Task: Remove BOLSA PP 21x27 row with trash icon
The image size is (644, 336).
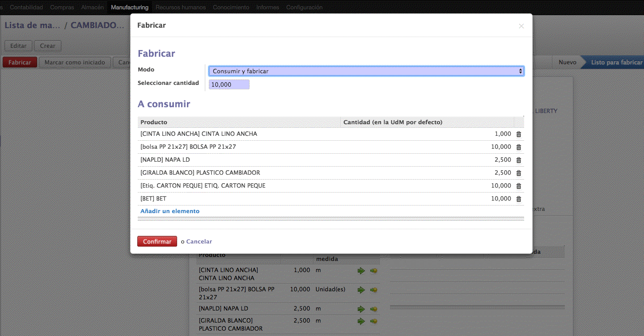Action: click(519, 147)
